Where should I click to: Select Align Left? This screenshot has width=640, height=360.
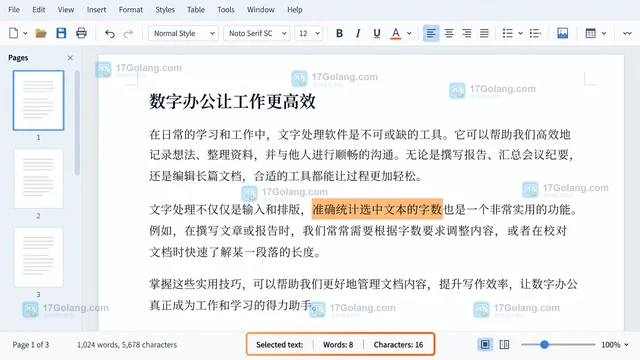[431, 33]
